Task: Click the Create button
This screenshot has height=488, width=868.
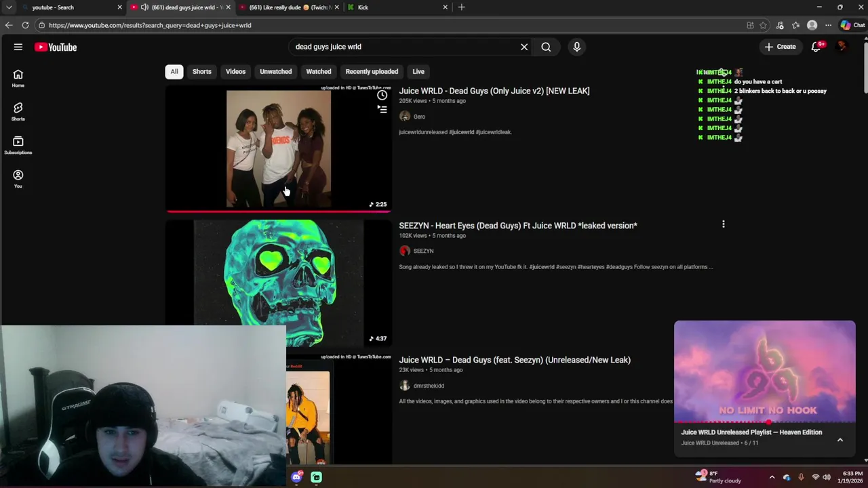Action: point(781,47)
